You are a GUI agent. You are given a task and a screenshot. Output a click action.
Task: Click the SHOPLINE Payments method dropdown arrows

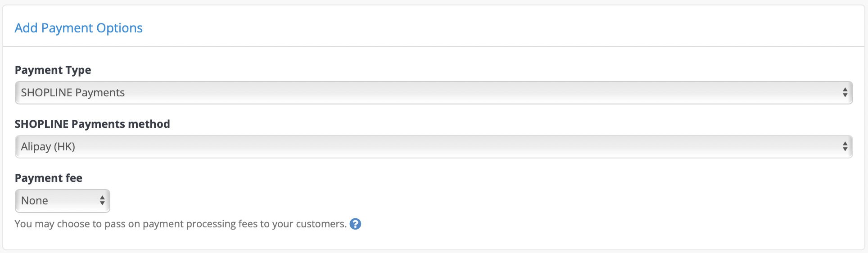pyautogui.click(x=845, y=147)
